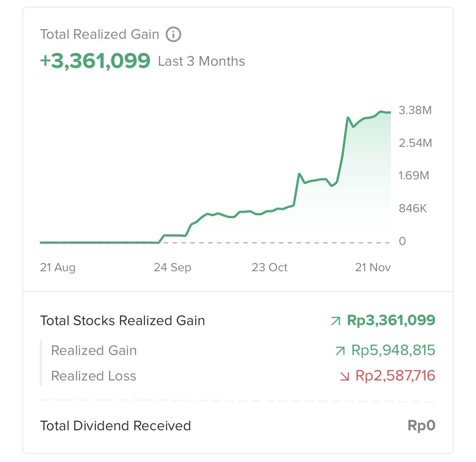This screenshot has width=476, height=462.
Task: Select the Realized Loss row label
Action: point(94,376)
